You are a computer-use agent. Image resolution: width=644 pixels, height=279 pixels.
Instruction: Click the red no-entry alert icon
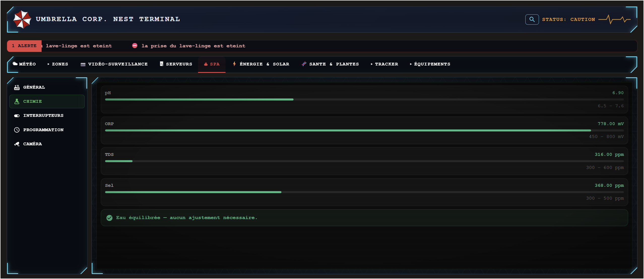[x=135, y=46]
